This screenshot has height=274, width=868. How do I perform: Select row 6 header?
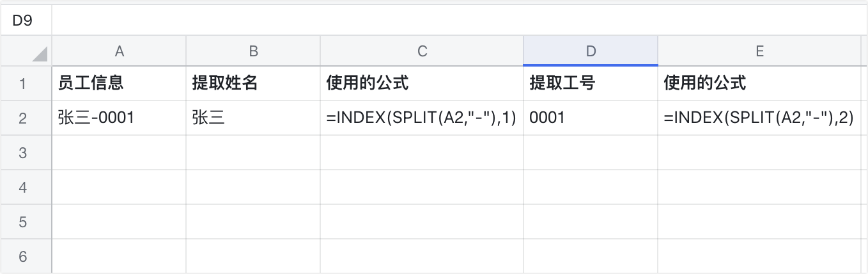tap(24, 256)
